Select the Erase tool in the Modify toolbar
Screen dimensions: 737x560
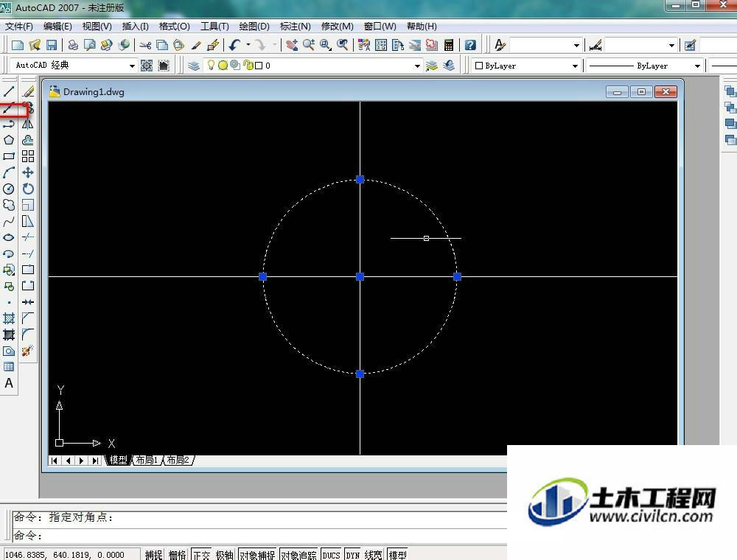(28, 91)
